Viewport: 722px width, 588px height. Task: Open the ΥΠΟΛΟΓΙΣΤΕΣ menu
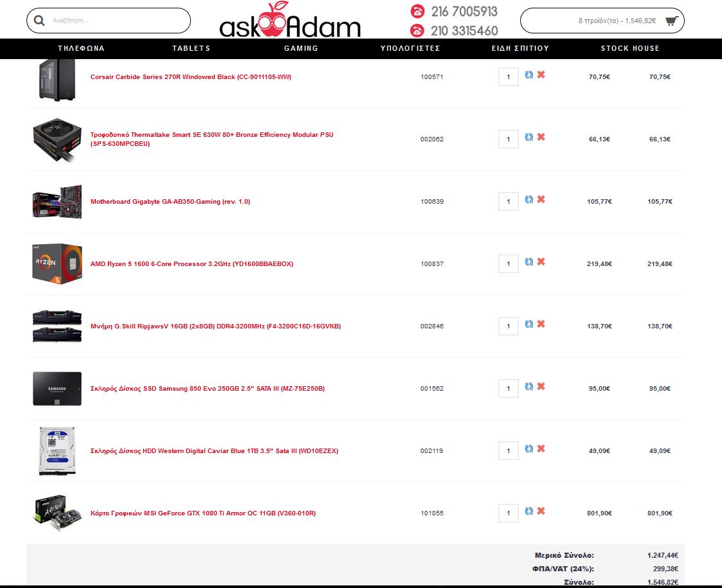point(410,48)
